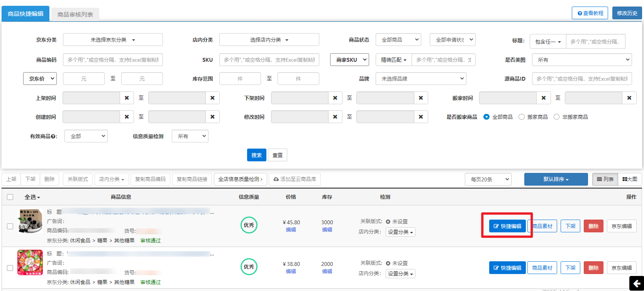
Task: Select the 非搬家商品 radio option
Action: (x=556, y=117)
